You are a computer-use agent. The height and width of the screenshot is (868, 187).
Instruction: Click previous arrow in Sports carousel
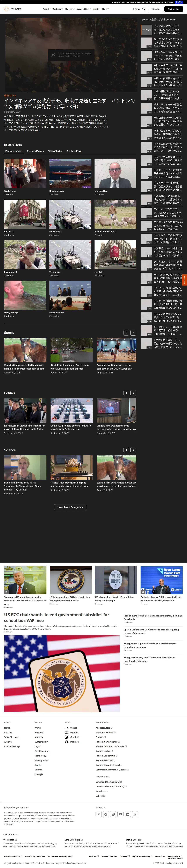coord(127,333)
